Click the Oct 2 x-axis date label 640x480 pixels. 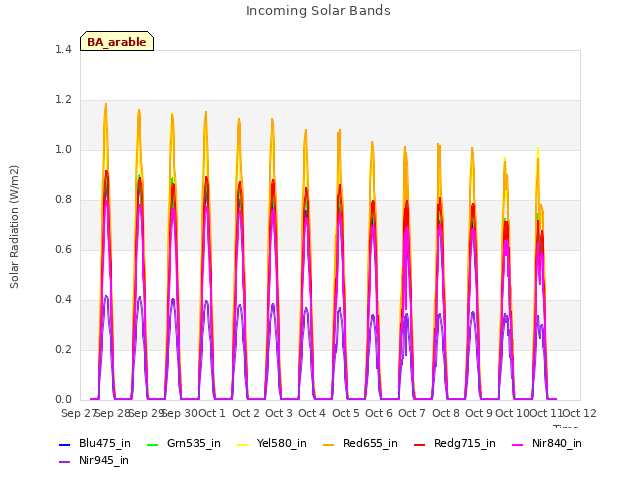tap(246, 413)
